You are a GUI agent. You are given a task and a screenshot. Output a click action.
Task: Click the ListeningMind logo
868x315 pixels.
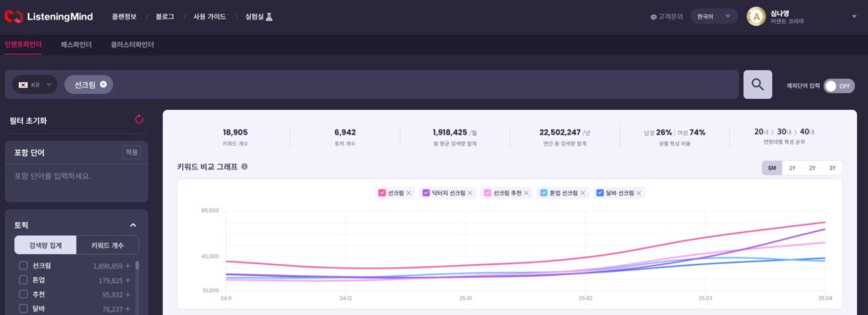(x=48, y=17)
